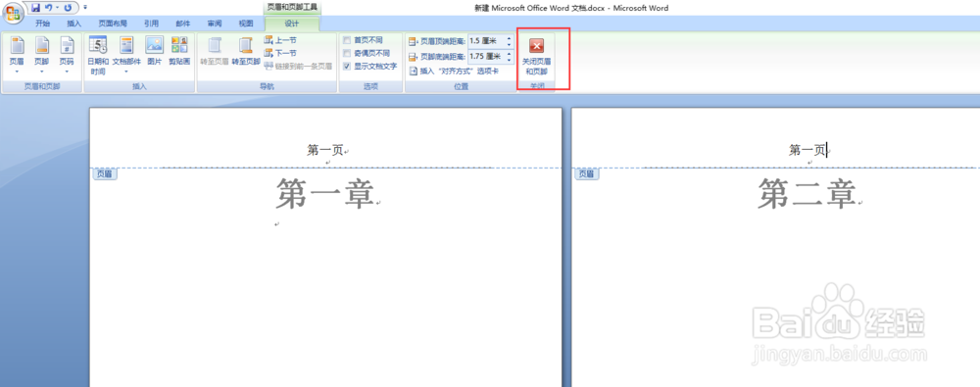Expand the 页码 dropdown arrow
Screen dimensions: 980x387
click(67, 72)
